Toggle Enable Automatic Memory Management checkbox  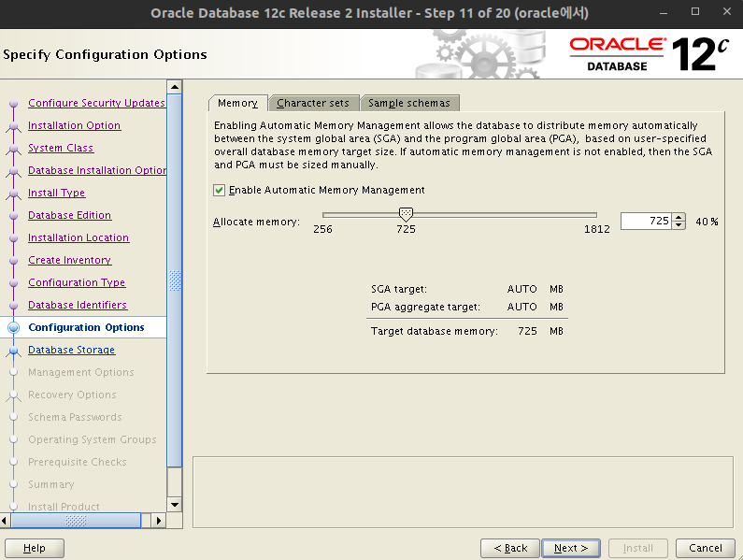219,190
